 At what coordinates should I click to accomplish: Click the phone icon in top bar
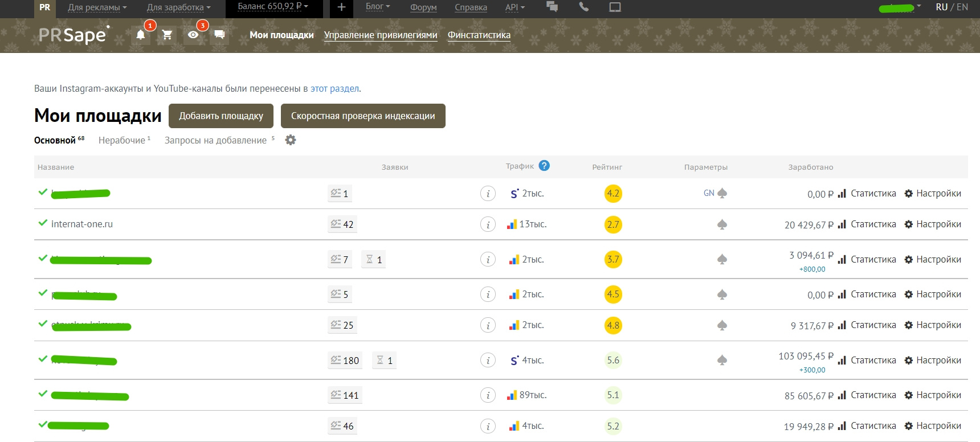coord(583,7)
